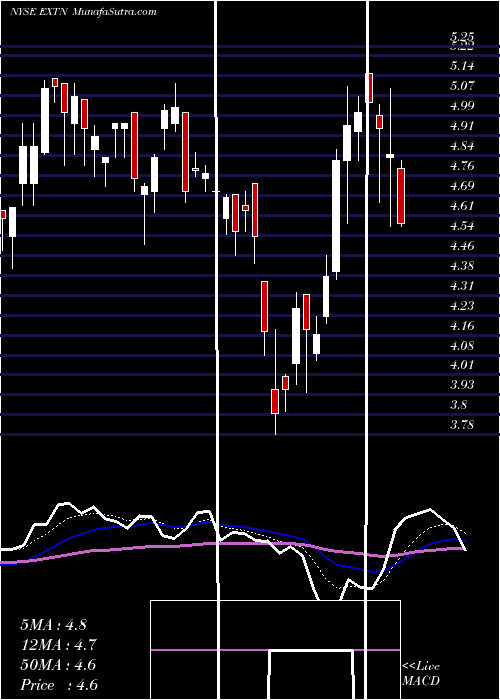Select the 4.46 price axis label

click(x=462, y=246)
